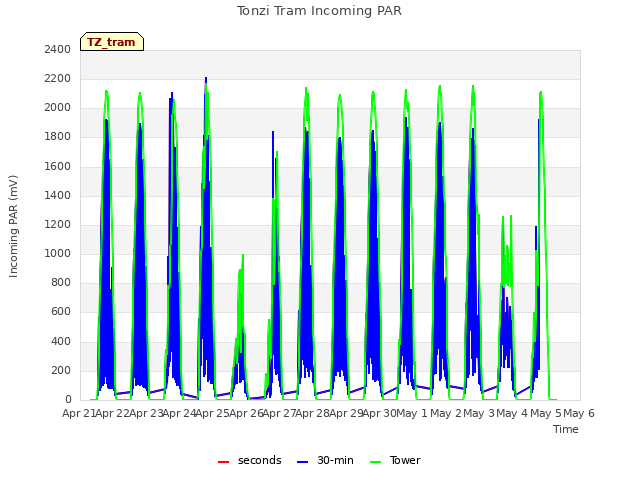Viewport: 640px width, 480px height.
Task: Click the 0 y-axis tick label
Action: click(x=68, y=399)
